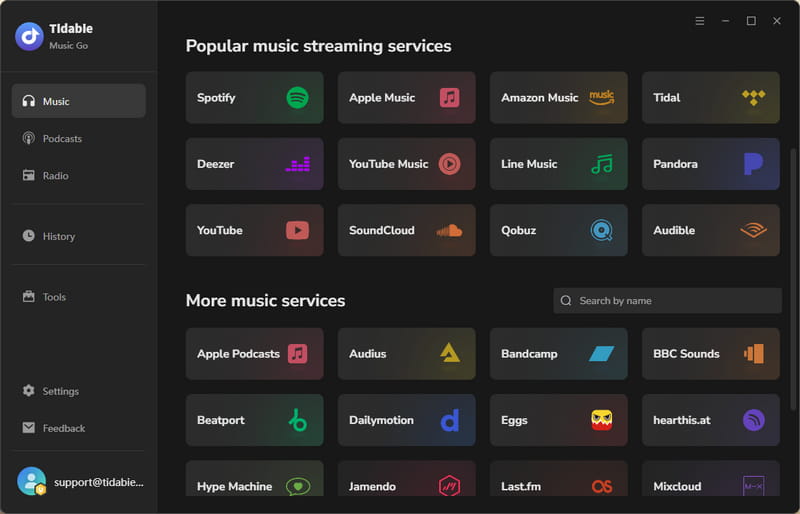
Task: Open the Deezer service card
Action: coord(254,164)
